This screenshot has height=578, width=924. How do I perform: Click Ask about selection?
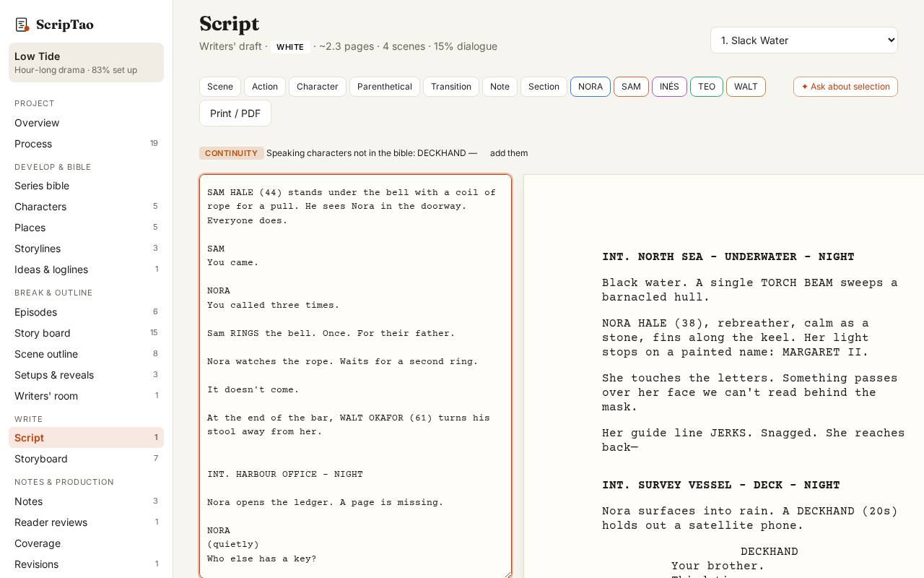coord(845,87)
